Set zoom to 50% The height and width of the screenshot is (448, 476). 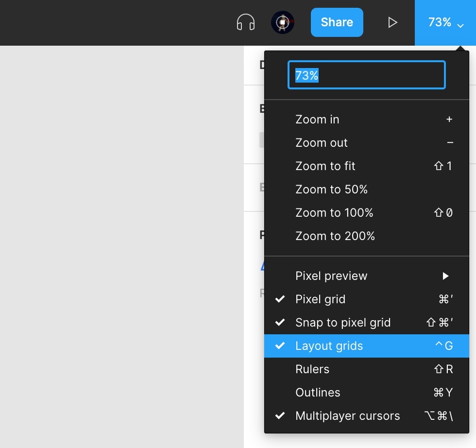(x=331, y=190)
